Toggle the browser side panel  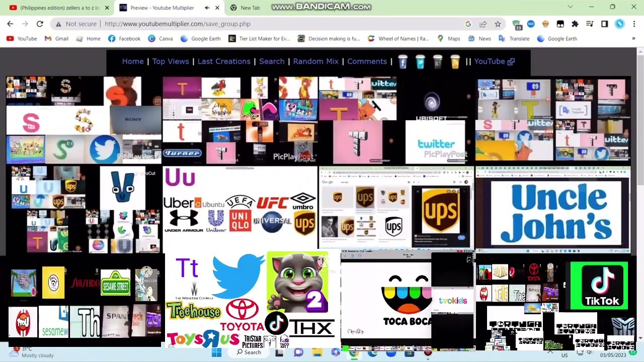[x=604, y=24]
